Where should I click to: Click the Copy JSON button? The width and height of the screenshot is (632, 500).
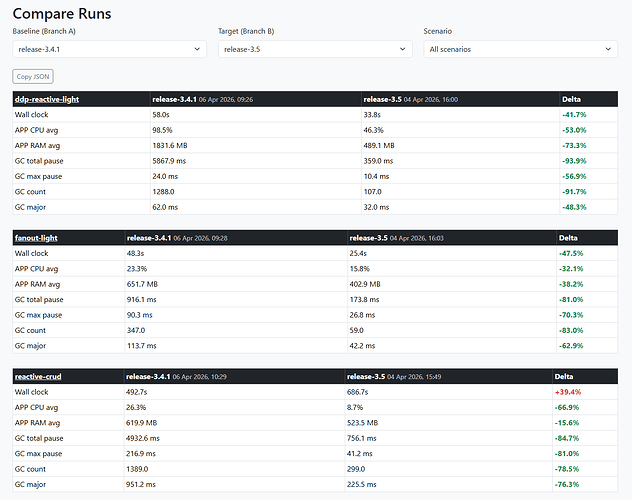tap(33, 76)
